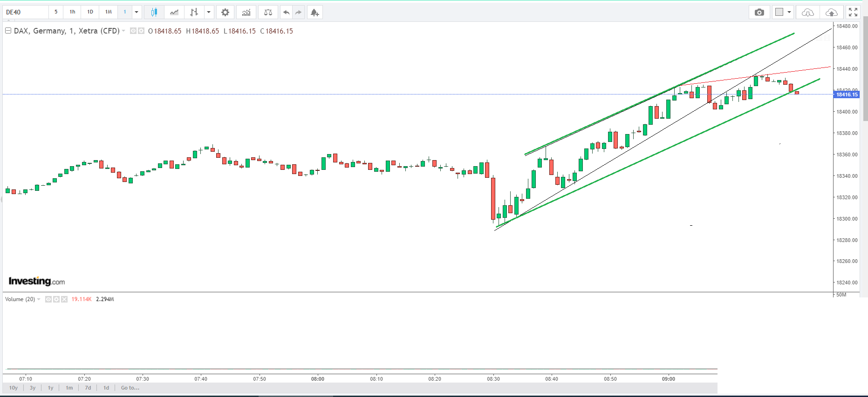
Task: Enter fullscreen mode
Action: coord(853,12)
